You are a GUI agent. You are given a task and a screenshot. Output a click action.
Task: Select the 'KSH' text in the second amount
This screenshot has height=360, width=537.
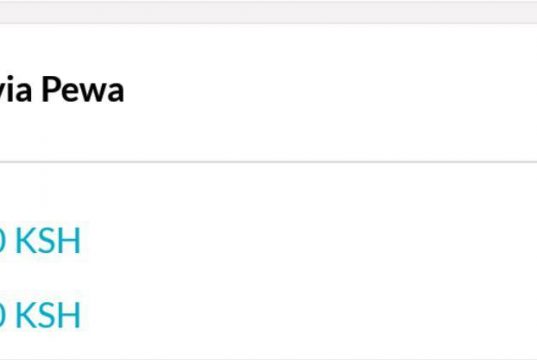[x=48, y=315]
